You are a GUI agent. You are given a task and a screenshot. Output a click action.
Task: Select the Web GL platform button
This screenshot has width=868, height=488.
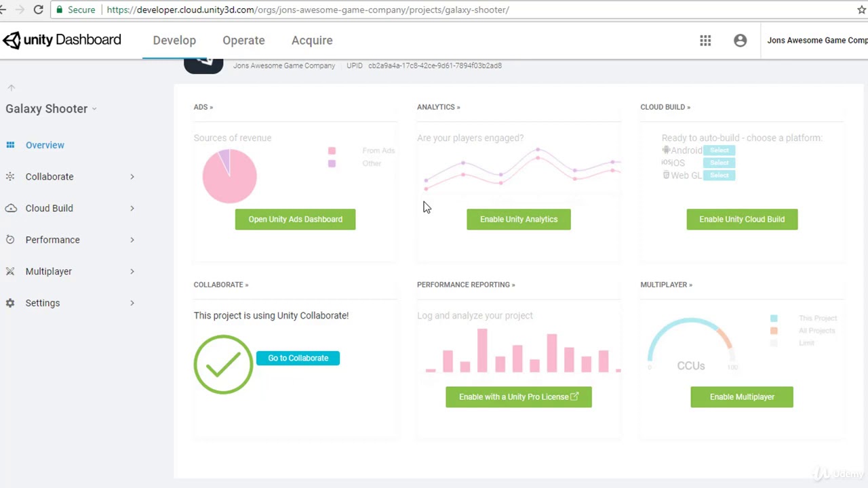(x=719, y=176)
